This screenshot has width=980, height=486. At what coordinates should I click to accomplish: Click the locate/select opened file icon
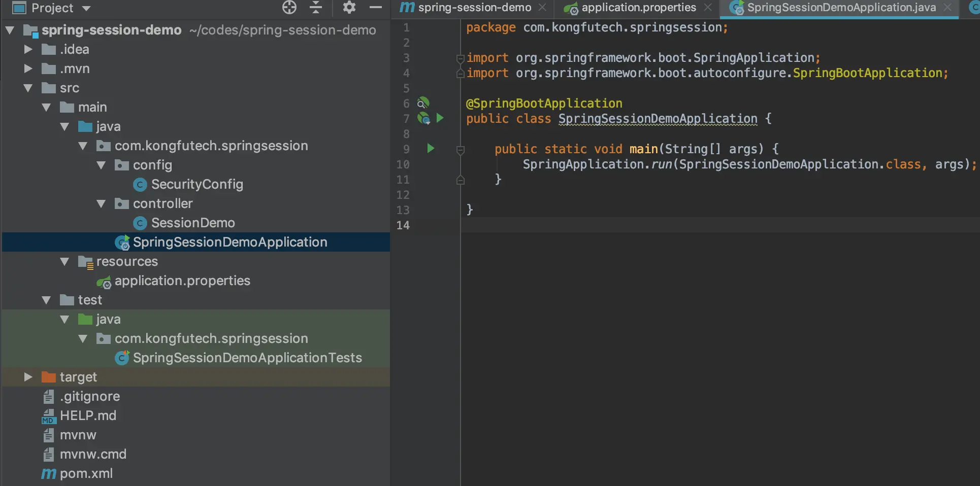pyautogui.click(x=289, y=7)
